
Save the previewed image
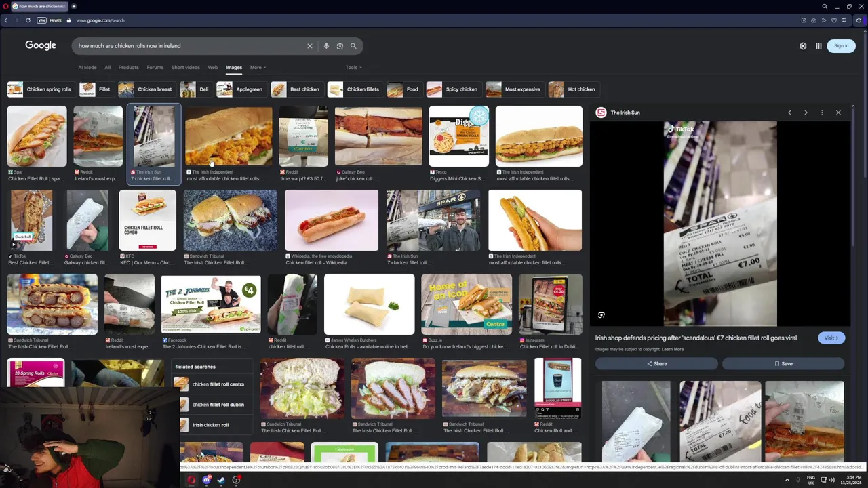coord(783,364)
